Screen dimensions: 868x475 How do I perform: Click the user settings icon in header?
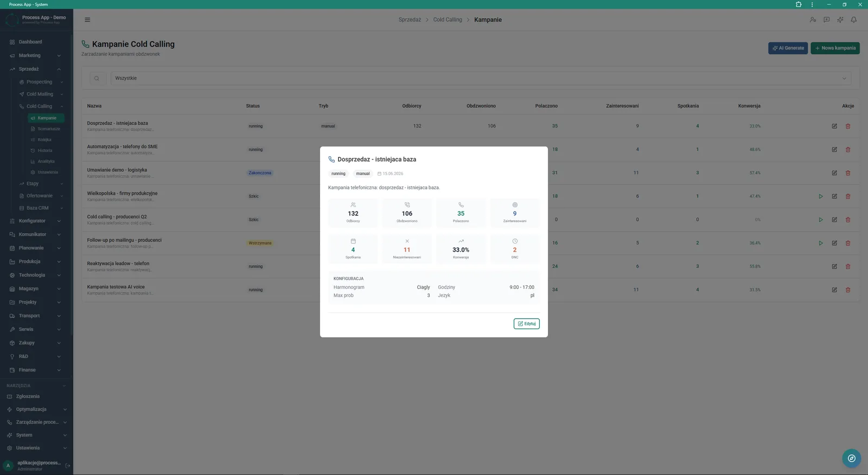point(813,20)
